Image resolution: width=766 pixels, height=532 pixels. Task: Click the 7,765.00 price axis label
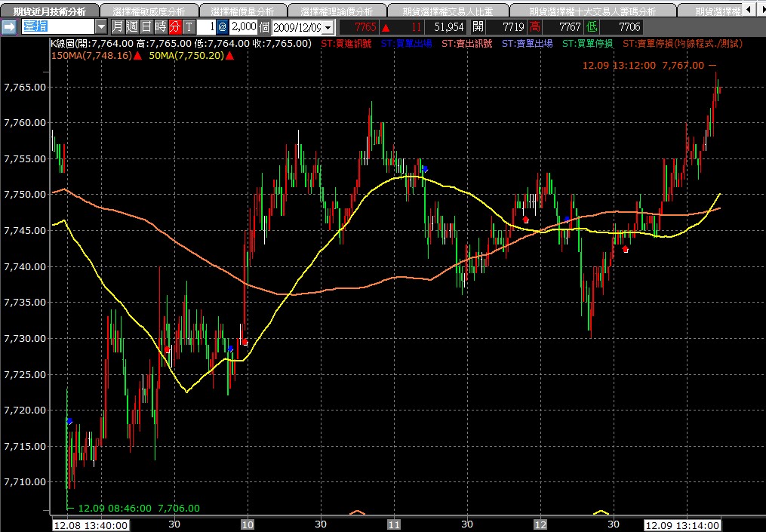pos(25,88)
